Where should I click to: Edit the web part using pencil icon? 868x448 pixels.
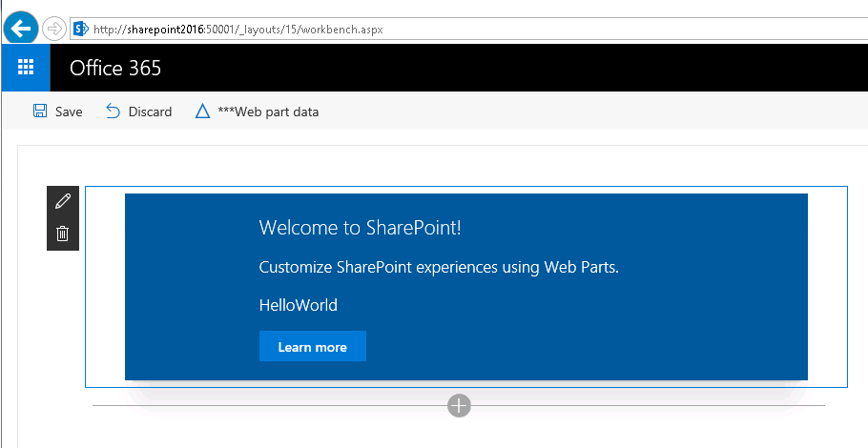63,201
